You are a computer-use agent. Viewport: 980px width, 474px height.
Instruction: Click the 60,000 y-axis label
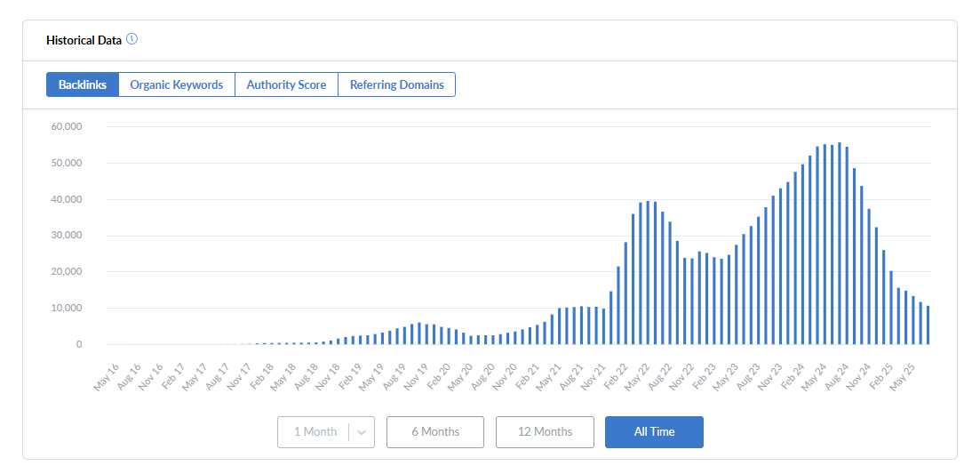click(68, 126)
